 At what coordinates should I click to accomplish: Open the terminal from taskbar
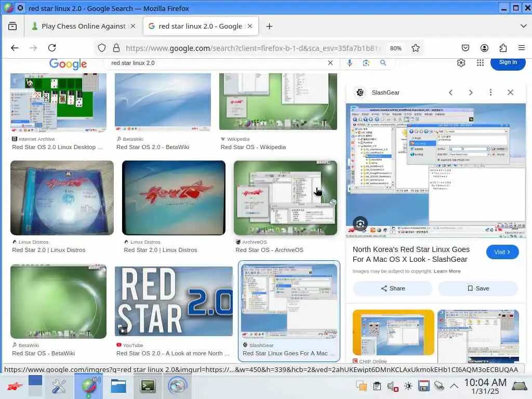pyautogui.click(x=148, y=386)
